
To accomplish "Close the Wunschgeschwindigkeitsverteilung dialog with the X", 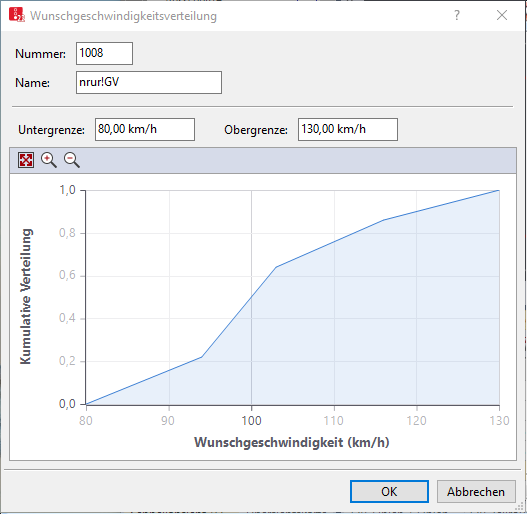I will (x=502, y=15).
